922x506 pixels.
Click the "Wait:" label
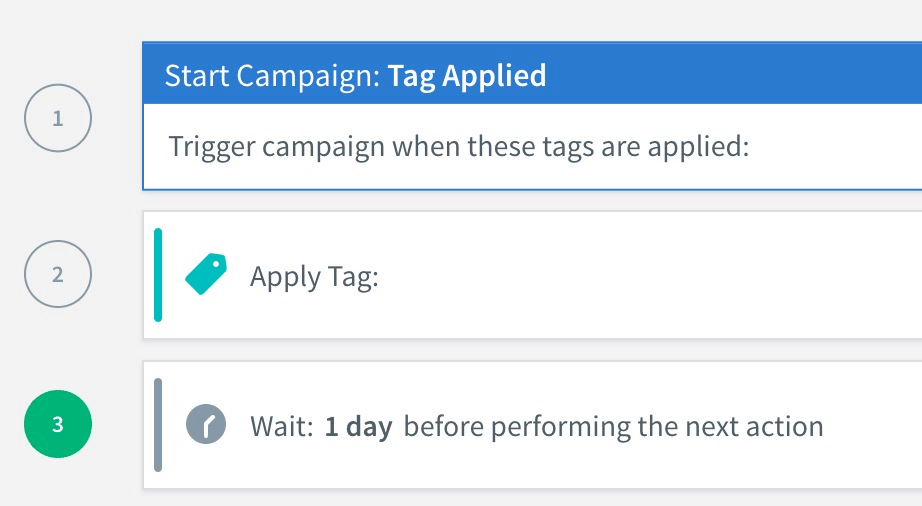(282, 427)
